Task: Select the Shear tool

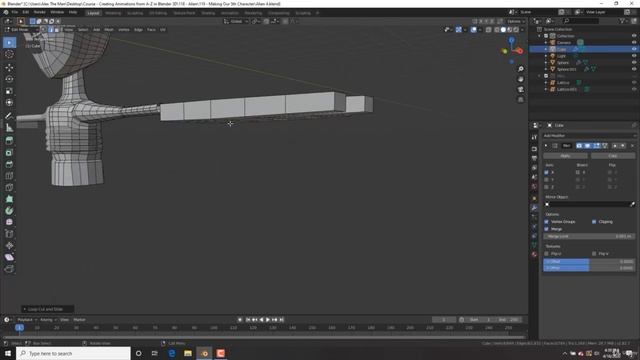Action: (x=9, y=257)
